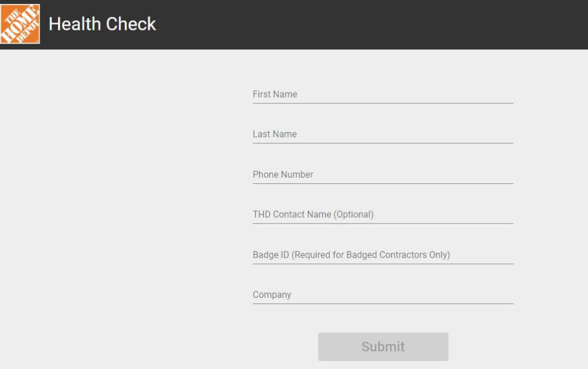This screenshot has height=369, width=588.
Task: Click into the Phone Number field
Action: click(383, 175)
